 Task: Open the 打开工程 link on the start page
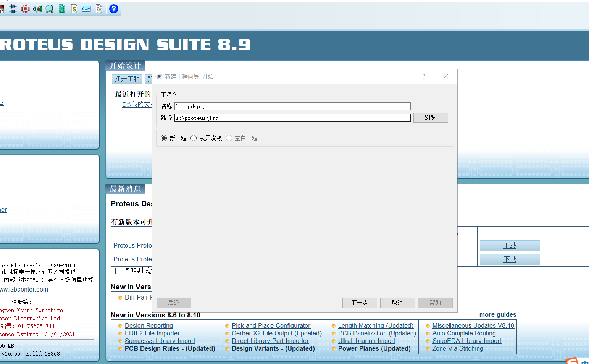[x=127, y=79]
